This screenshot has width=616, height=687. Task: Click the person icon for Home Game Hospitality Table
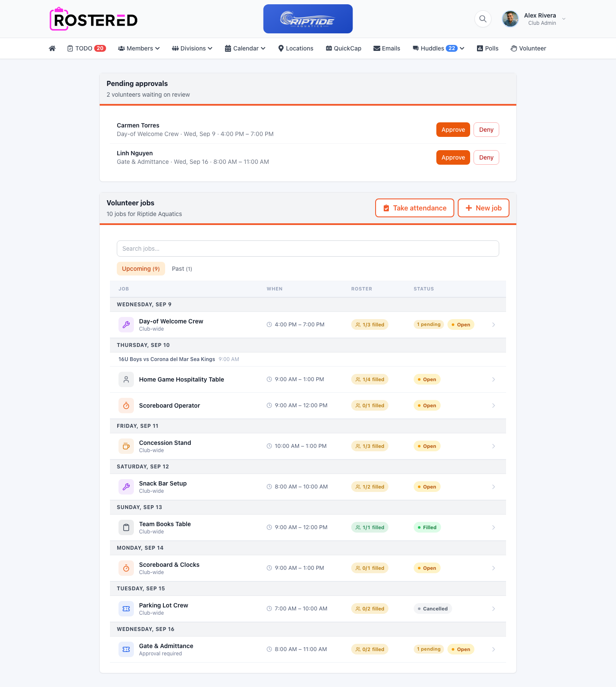(126, 379)
